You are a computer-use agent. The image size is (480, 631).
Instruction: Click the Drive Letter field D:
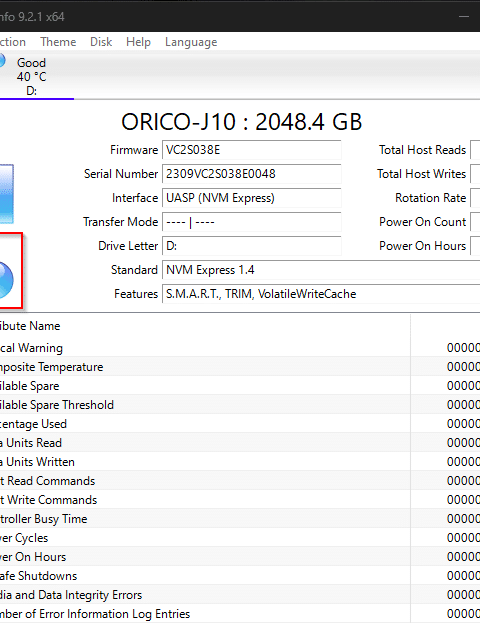coord(251,246)
